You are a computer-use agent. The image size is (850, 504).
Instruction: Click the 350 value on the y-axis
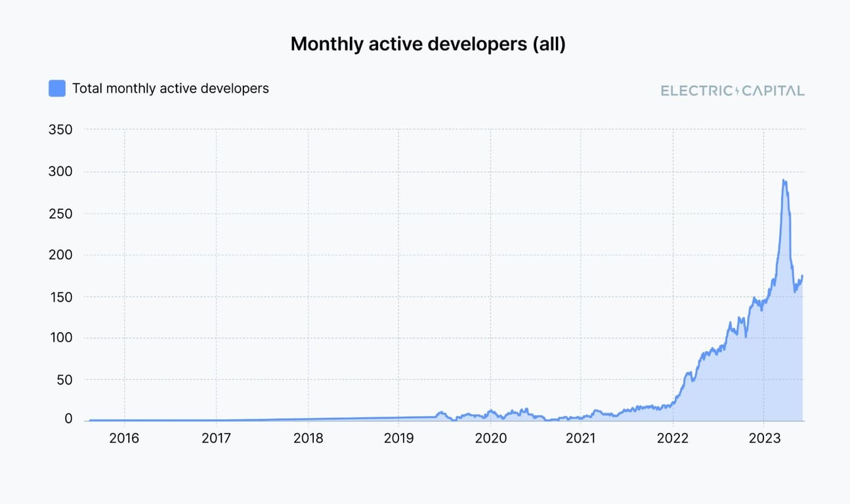coord(60,129)
